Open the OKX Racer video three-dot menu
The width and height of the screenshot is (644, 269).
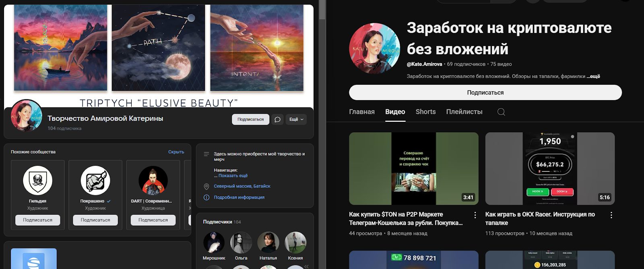[611, 215]
